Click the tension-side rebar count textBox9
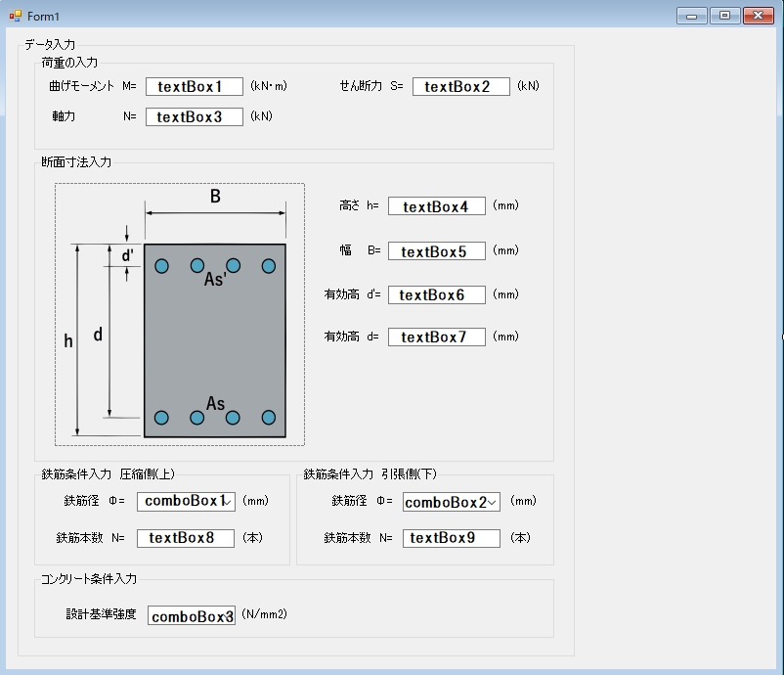Screen dimensions: 784x675 click(451, 538)
